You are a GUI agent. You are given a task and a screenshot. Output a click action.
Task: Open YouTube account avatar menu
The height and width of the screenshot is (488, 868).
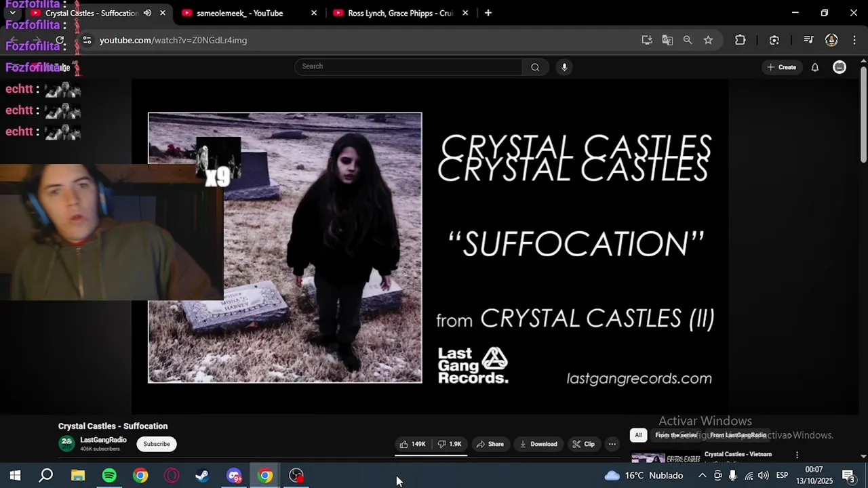840,67
